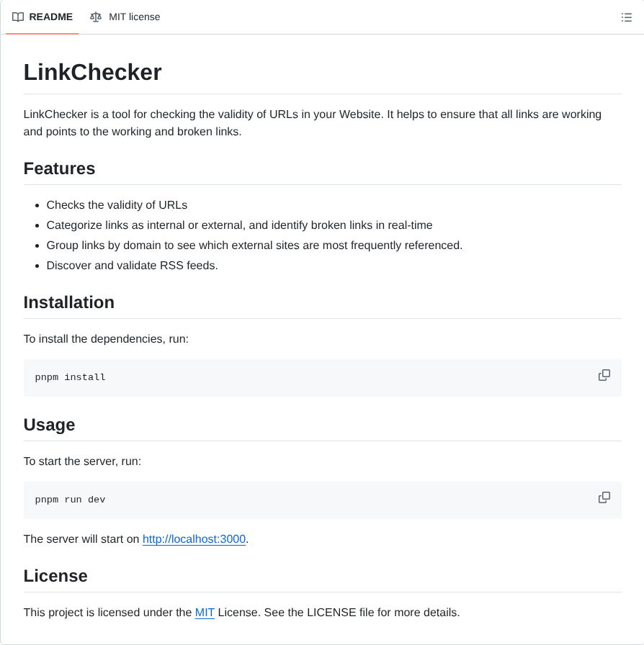The image size is (644, 645).
Task: Click the LinkChecker heading
Action: coord(92,72)
